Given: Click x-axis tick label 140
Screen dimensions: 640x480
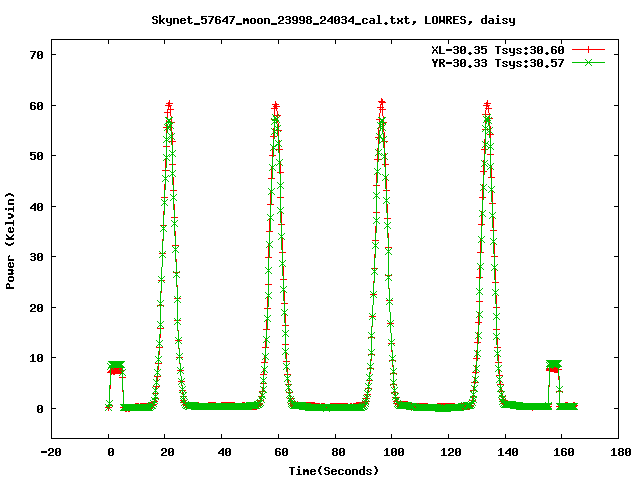Looking at the screenshot, I should pos(508,452).
